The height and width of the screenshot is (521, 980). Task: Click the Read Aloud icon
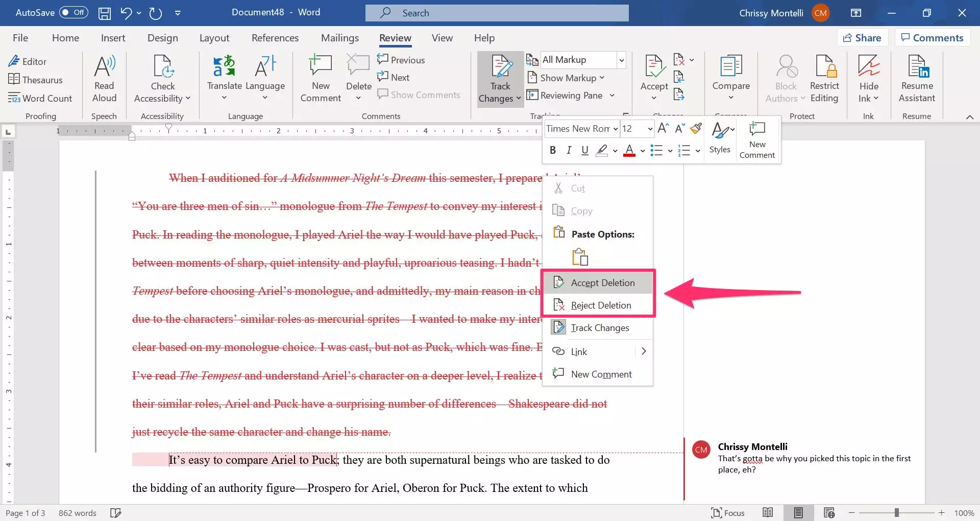pos(104,67)
